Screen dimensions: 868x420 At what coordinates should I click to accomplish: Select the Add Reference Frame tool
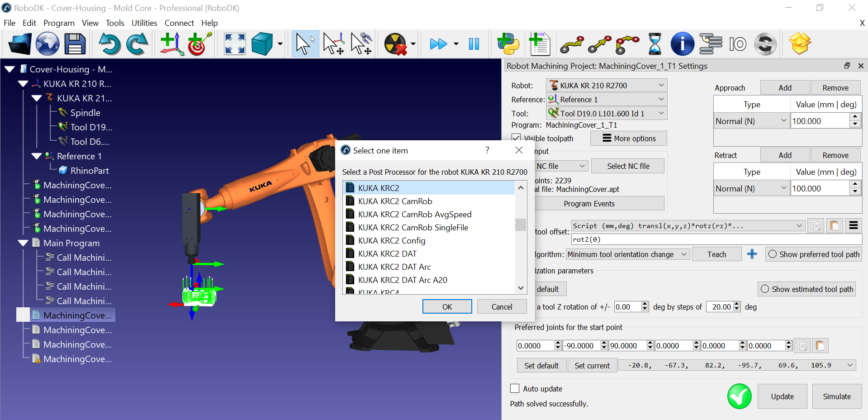[x=171, y=44]
